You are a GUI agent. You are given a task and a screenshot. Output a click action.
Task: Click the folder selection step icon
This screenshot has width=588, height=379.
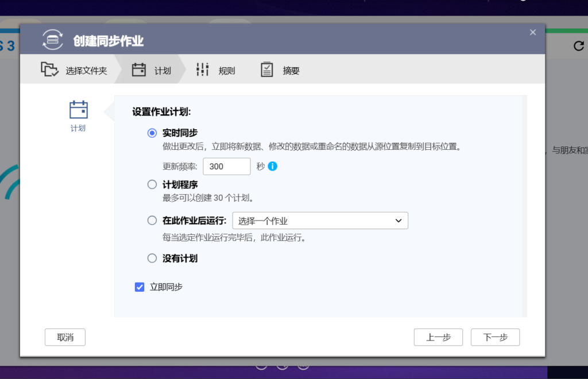51,69
